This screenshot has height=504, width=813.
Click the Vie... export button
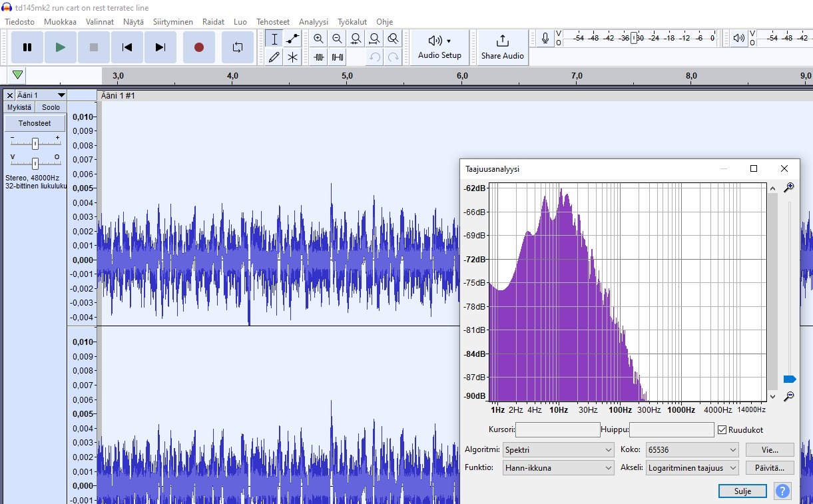point(770,450)
